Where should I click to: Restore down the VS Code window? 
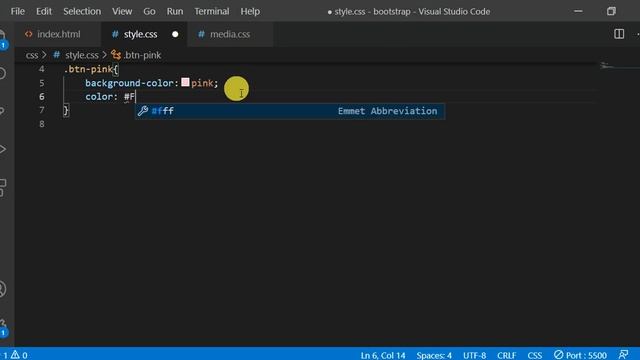(x=611, y=11)
